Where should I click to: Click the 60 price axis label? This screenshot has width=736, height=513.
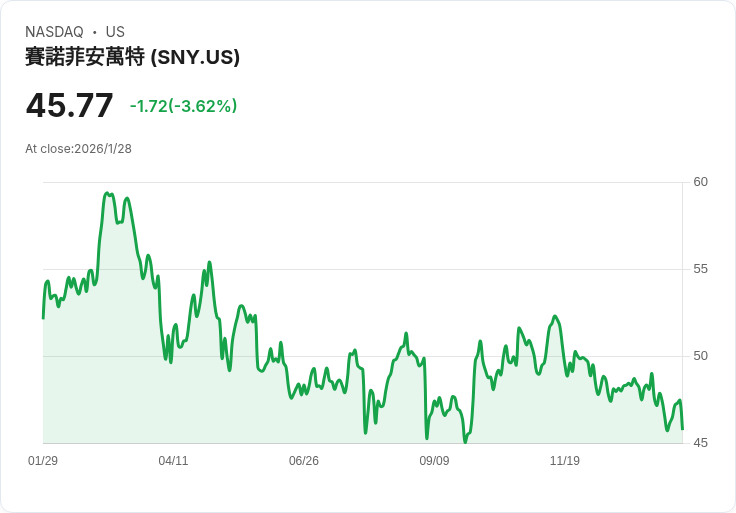click(x=700, y=182)
